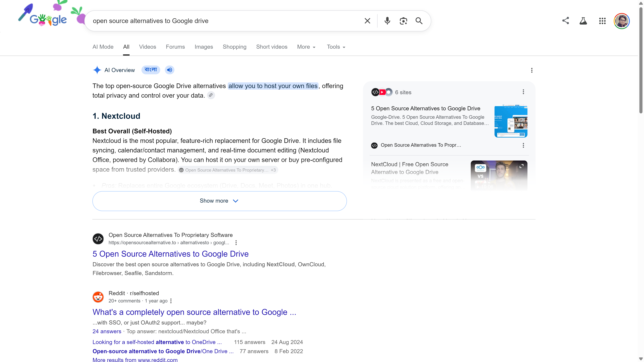The height and width of the screenshot is (362, 644).
Task: Click the 'Best Overall (Self-Hosted)' subheading
Action: (x=132, y=131)
